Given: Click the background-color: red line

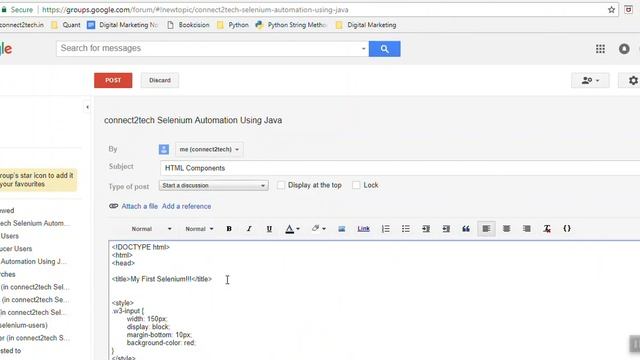Looking at the screenshot, I should tap(161, 343).
